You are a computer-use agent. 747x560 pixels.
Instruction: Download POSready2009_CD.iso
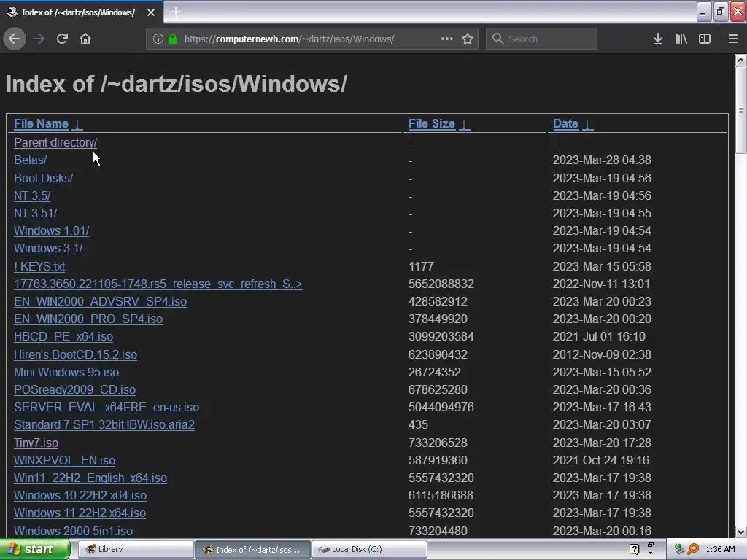tap(75, 390)
